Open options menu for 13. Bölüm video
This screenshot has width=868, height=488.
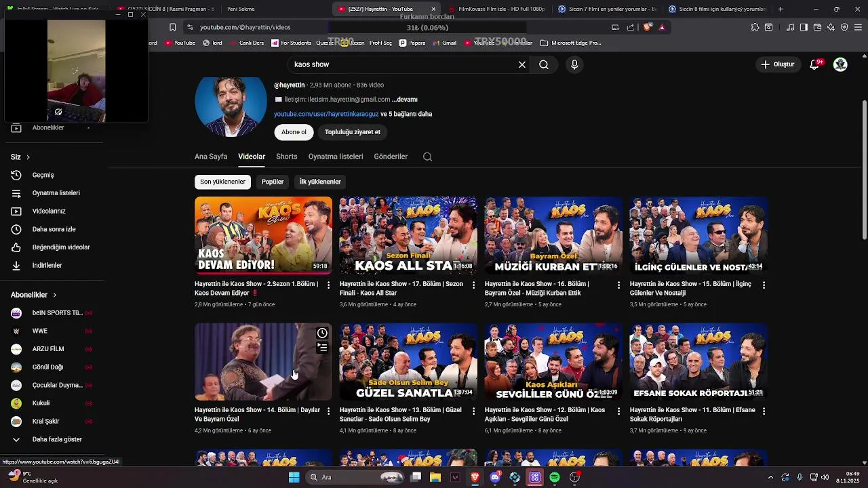pyautogui.click(x=473, y=411)
